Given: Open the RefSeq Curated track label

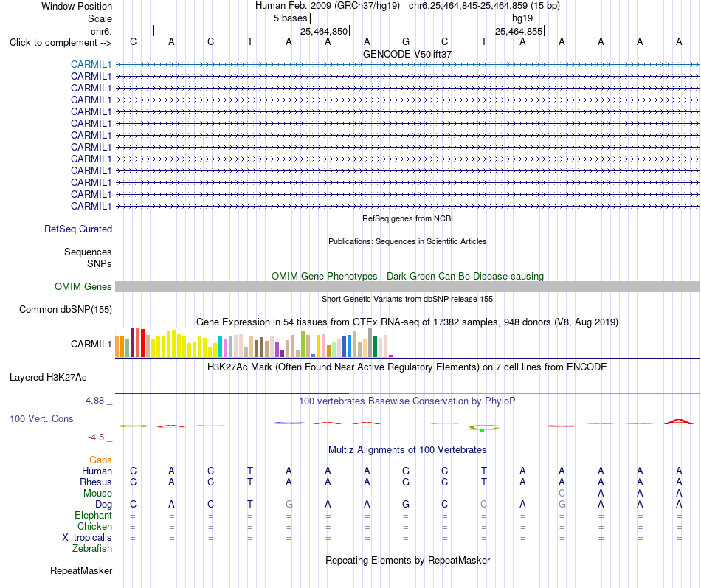Looking at the screenshot, I should point(77,229).
